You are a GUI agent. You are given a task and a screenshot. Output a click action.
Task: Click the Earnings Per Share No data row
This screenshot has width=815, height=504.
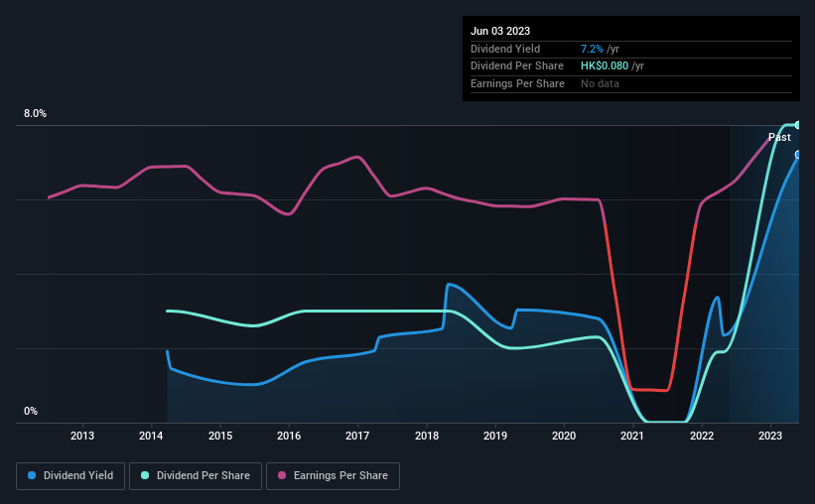pyautogui.click(x=631, y=83)
